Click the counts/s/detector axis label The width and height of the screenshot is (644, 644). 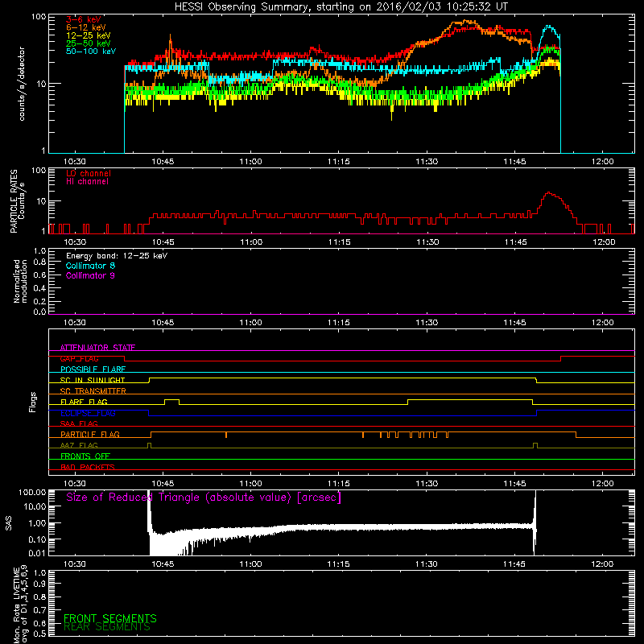point(22,84)
